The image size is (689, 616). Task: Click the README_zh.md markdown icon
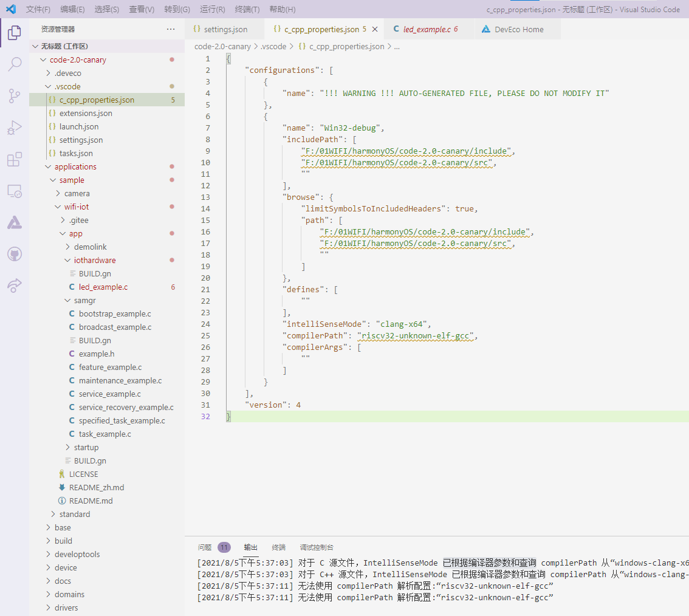point(62,487)
